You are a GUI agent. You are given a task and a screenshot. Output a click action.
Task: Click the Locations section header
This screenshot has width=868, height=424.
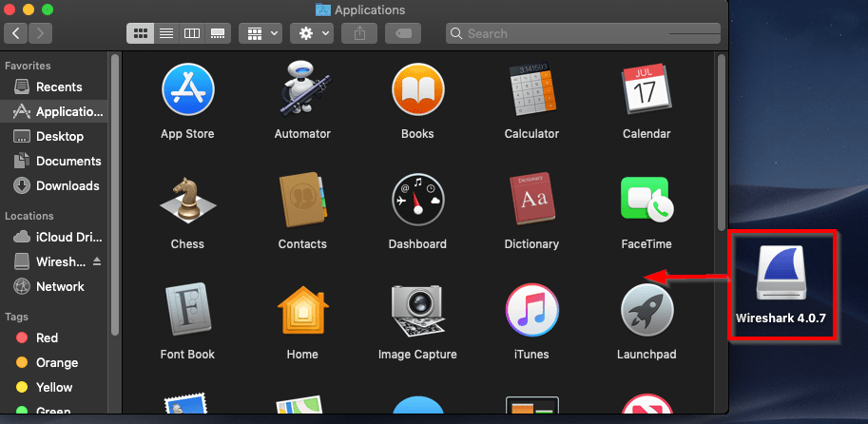pyautogui.click(x=29, y=216)
